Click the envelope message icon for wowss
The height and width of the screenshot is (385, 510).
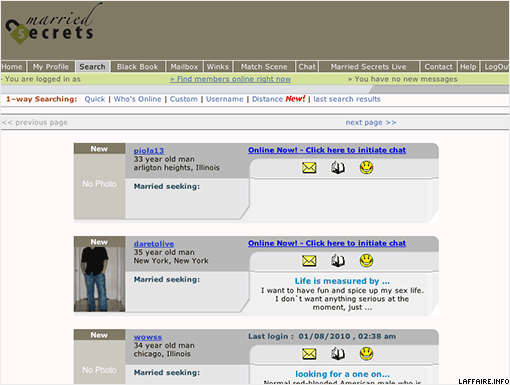point(309,354)
